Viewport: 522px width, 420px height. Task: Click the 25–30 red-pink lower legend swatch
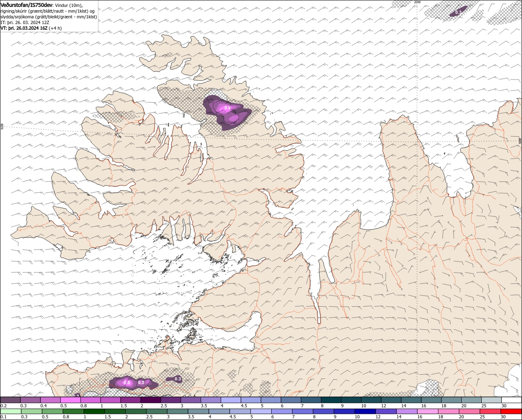(x=491, y=411)
